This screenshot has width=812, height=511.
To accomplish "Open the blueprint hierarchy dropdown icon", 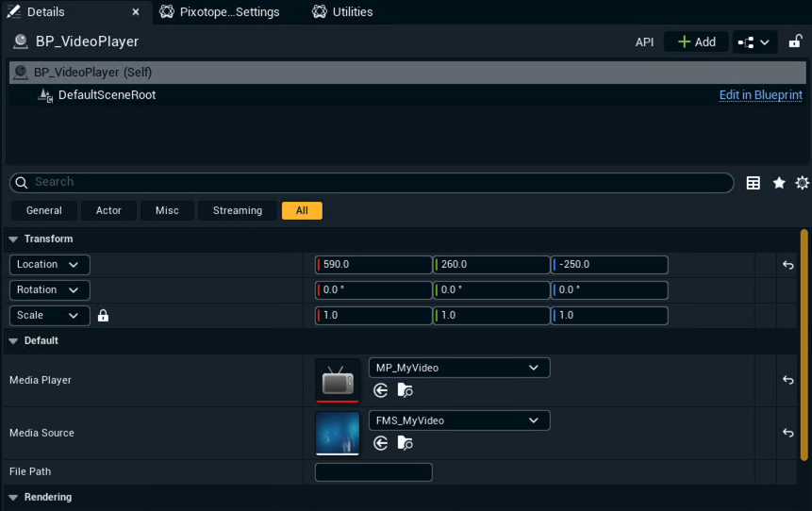I will (x=754, y=42).
